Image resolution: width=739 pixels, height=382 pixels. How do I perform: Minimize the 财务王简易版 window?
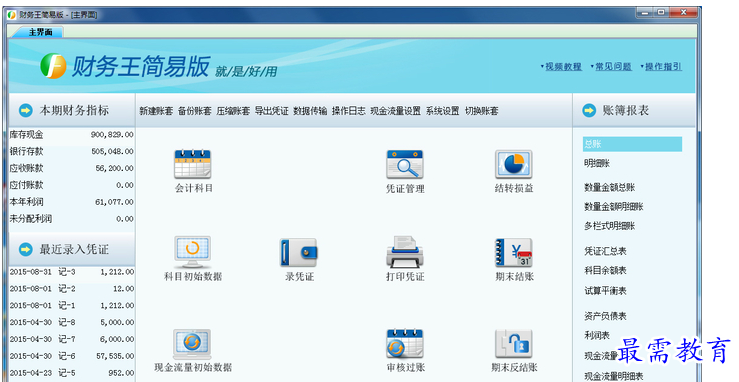645,13
